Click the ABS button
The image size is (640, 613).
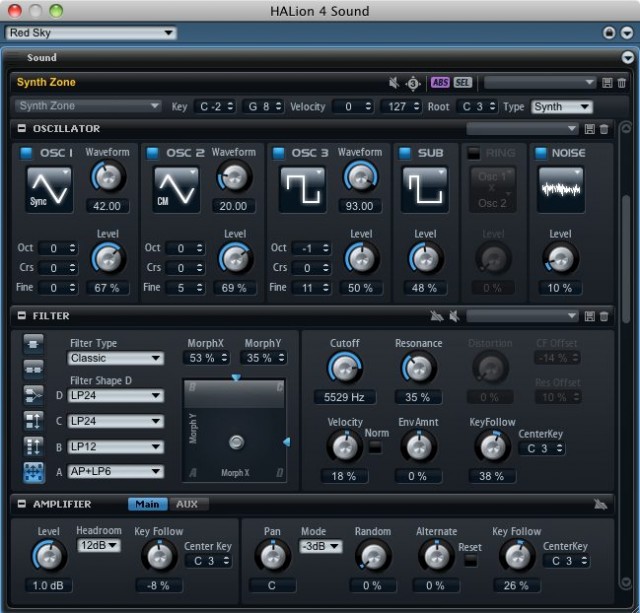point(440,82)
